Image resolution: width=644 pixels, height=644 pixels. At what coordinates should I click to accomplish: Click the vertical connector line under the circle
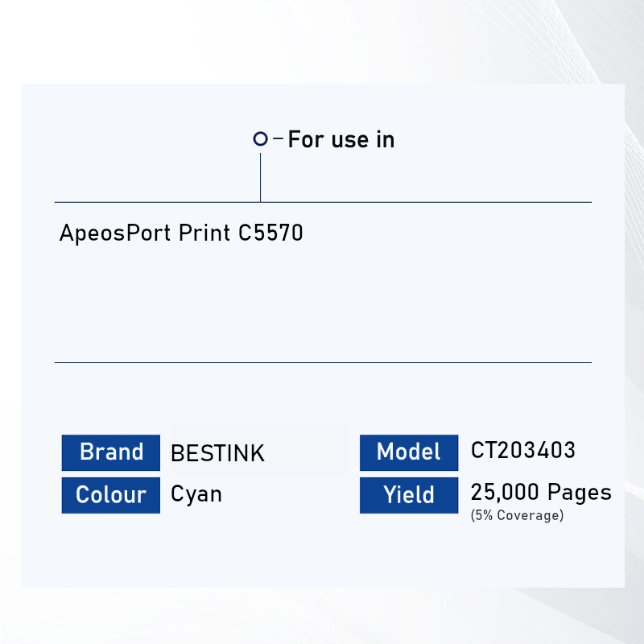260,177
